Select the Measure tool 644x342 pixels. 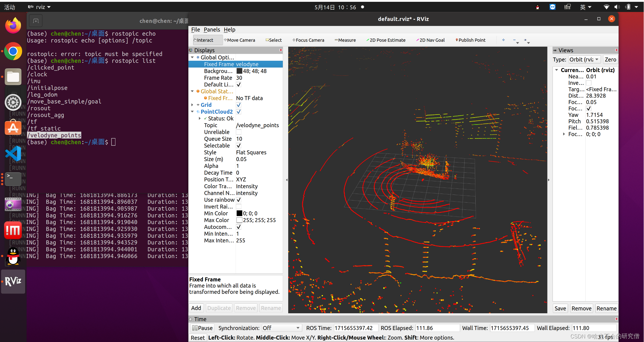[345, 40]
